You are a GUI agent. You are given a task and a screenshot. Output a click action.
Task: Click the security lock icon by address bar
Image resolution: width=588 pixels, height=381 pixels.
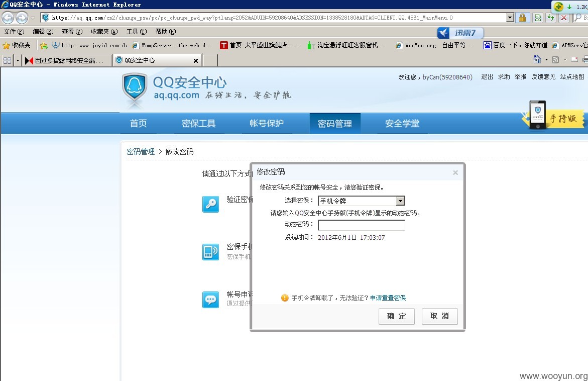coord(522,18)
